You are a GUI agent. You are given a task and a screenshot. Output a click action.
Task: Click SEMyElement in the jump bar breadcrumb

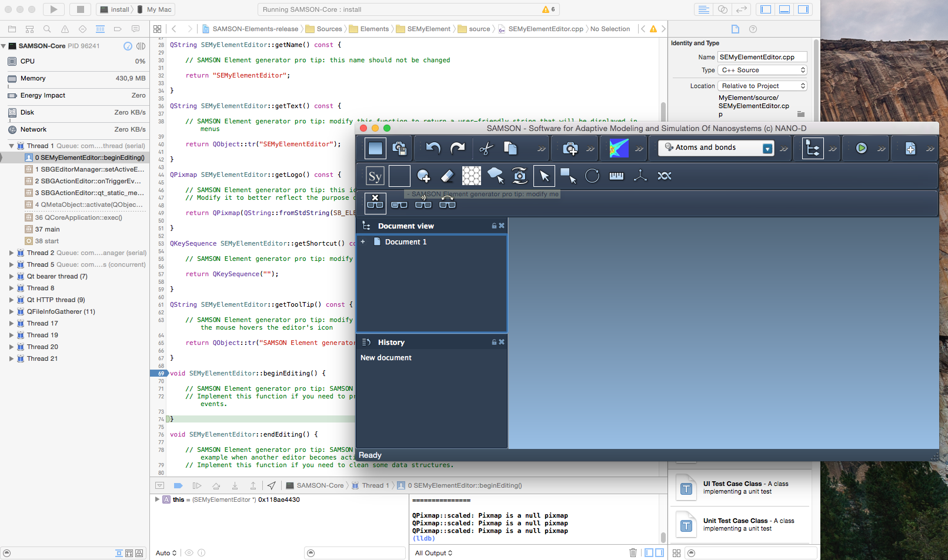pos(430,28)
